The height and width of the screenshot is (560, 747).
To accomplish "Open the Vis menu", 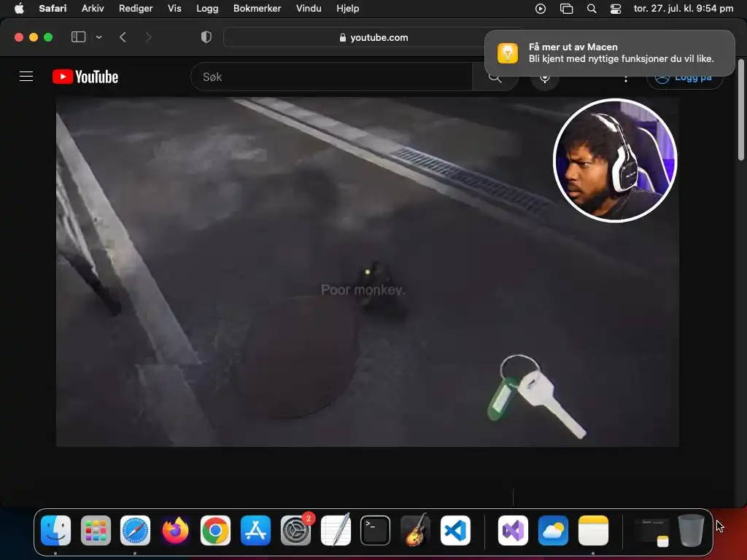I will pyautogui.click(x=174, y=8).
